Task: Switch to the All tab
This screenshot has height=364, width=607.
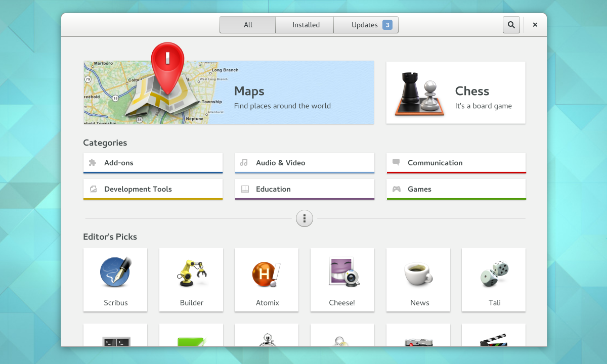Action: [x=248, y=25]
